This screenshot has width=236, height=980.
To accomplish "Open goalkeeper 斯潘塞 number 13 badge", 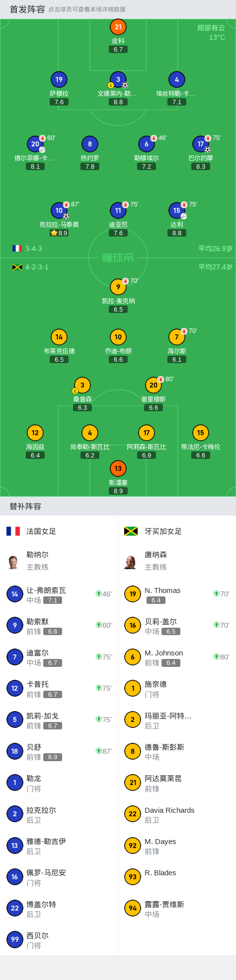I will click(x=118, y=468).
